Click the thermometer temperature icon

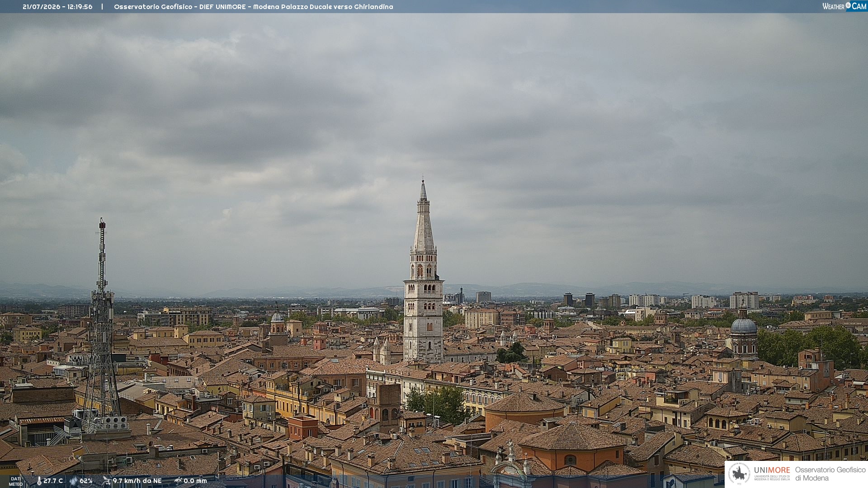click(x=39, y=481)
